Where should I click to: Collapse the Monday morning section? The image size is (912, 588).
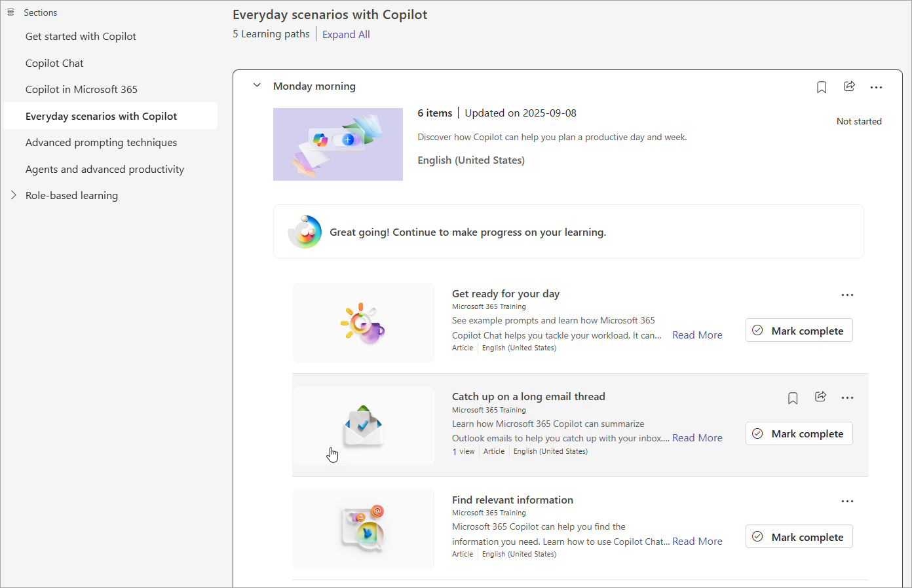257,85
